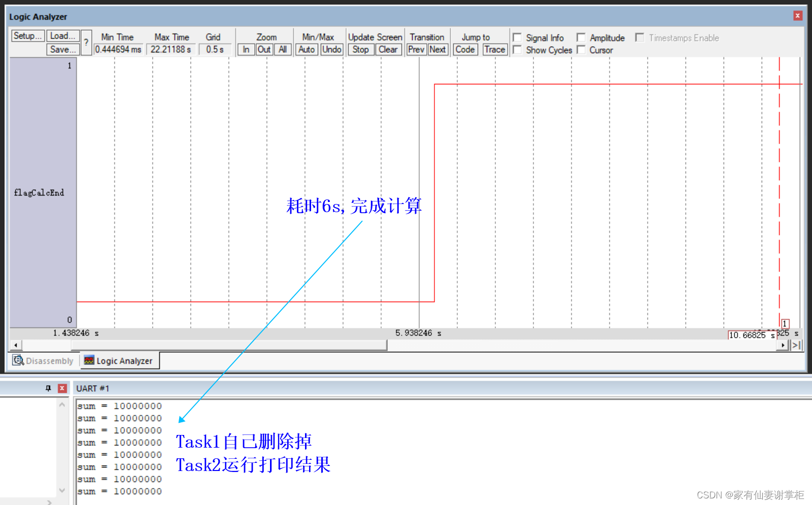Click the first 'sum = 10000000' line
The height and width of the screenshot is (505, 812).
tap(120, 406)
